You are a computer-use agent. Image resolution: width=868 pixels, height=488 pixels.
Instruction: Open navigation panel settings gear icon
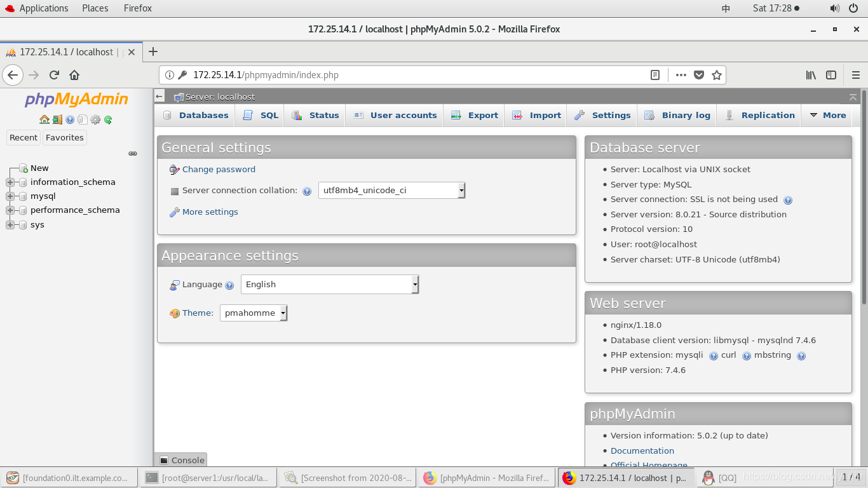[x=95, y=119]
